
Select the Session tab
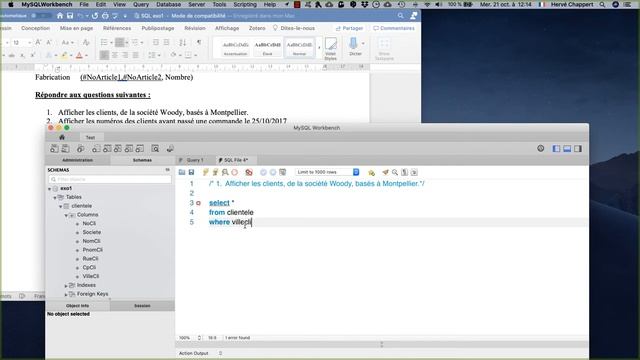coord(142,306)
